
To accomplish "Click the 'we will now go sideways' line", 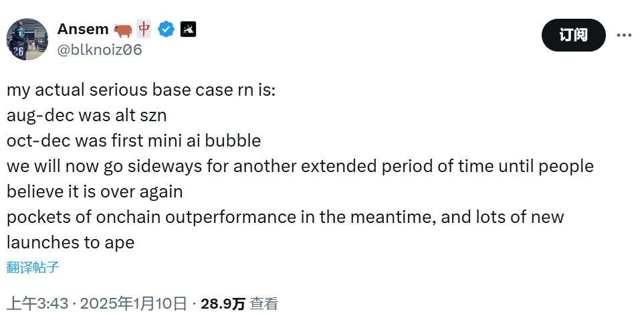I will 300,166.
